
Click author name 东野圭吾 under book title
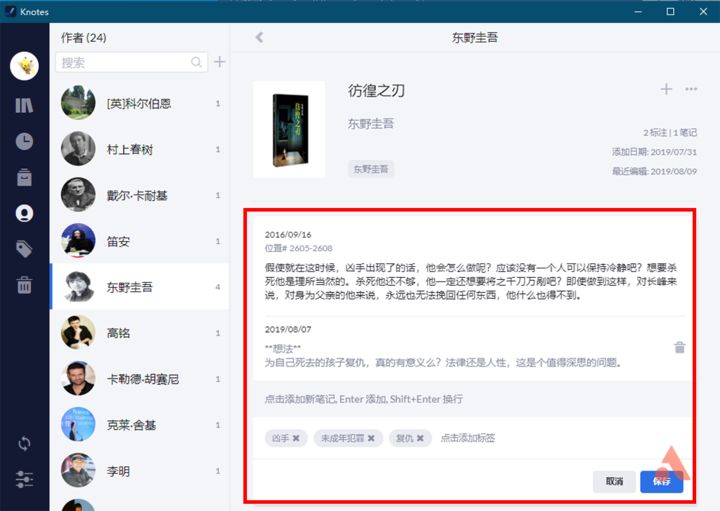(371, 124)
